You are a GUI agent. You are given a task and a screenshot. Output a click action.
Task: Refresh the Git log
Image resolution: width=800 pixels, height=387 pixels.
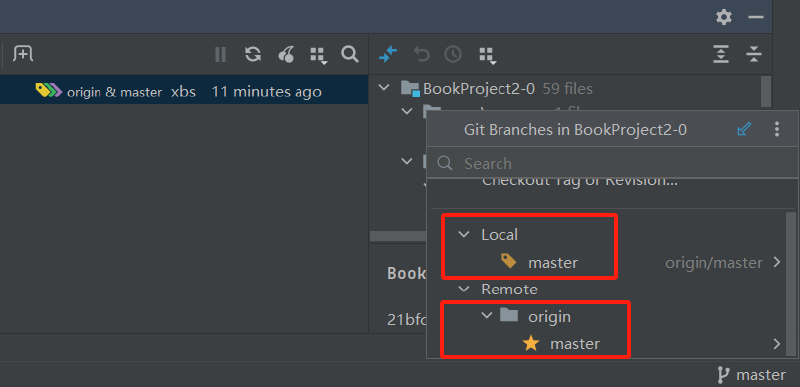pyautogui.click(x=253, y=54)
